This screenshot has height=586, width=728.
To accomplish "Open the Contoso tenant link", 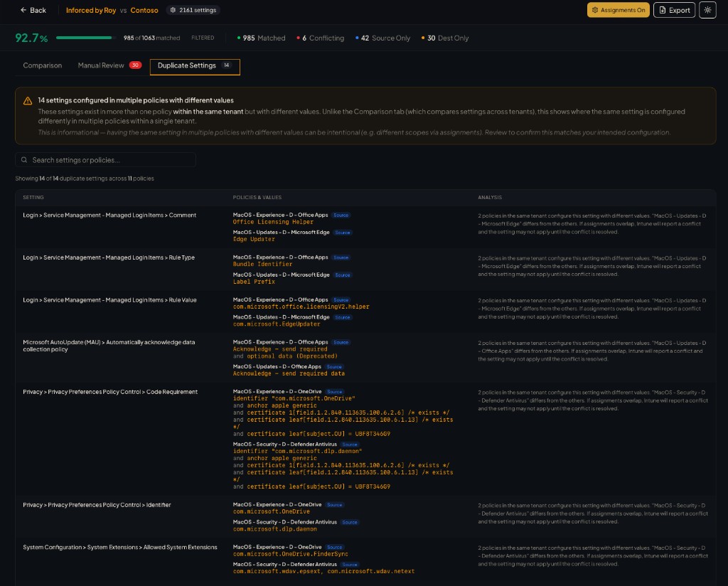I will click(x=144, y=10).
